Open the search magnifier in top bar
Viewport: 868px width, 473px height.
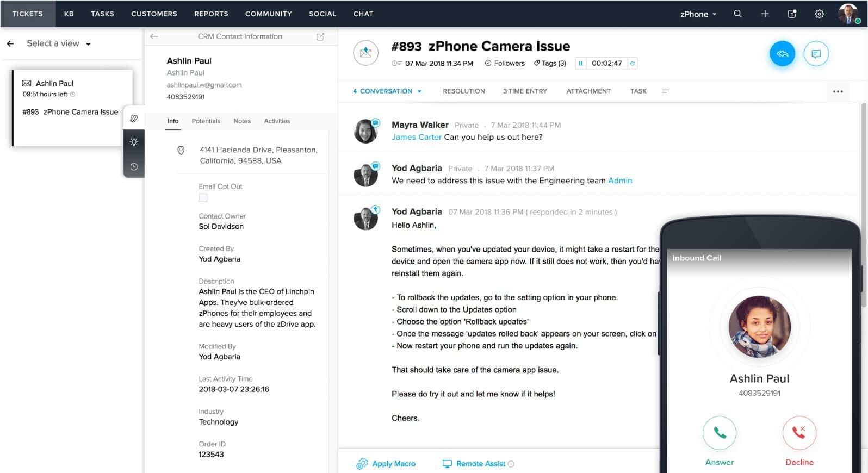coord(737,14)
